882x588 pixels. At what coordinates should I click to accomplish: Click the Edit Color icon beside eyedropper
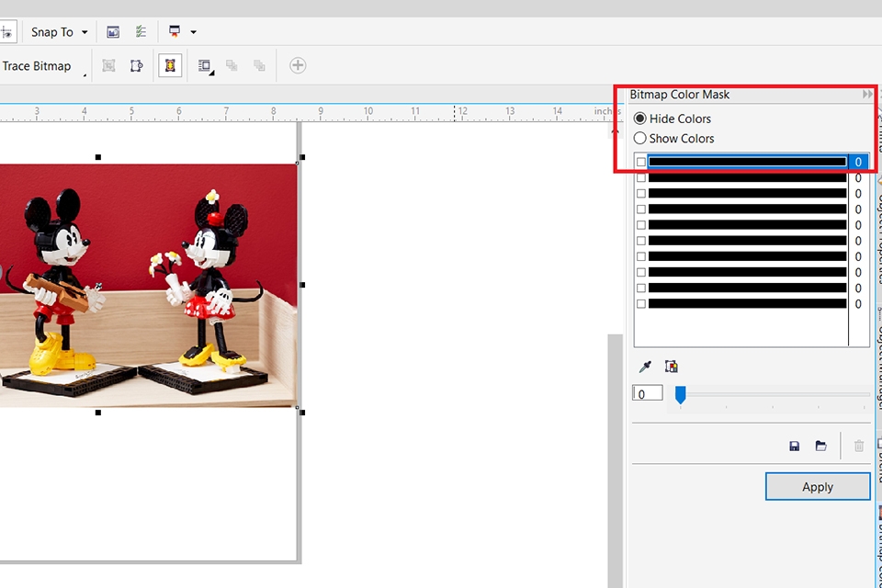click(x=672, y=367)
